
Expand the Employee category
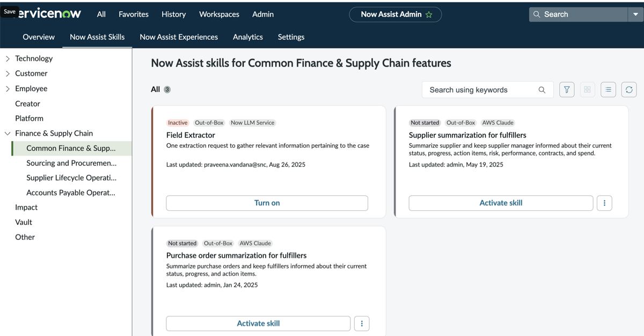[x=8, y=89]
